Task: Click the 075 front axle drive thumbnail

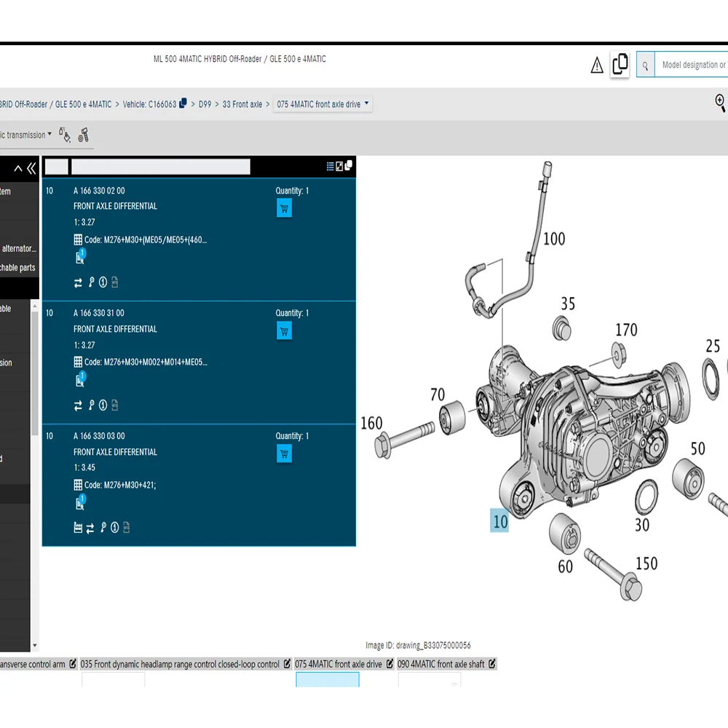Action: (328, 680)
